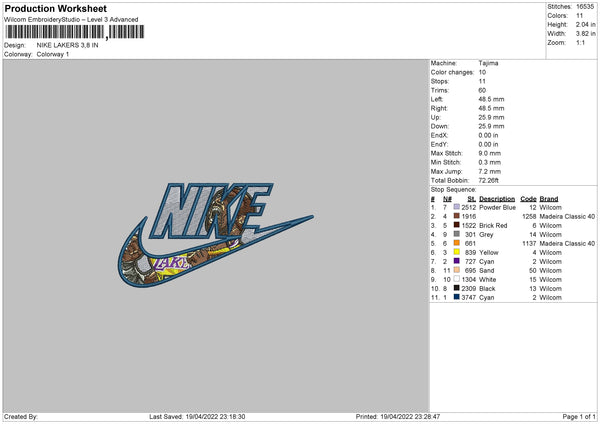Click the Total Bobbin value '72.26ft'
This screenshot has height=424, width=600.
(x=489, y=180)
